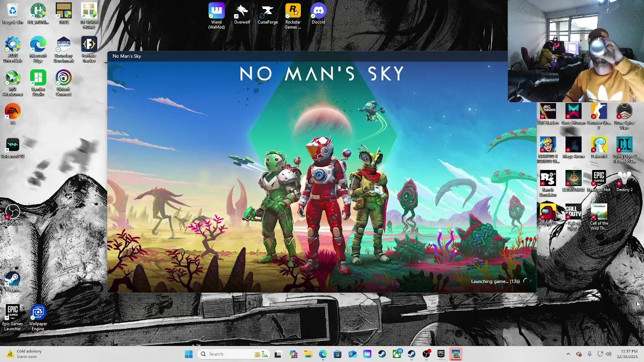Open Microsoft Edge from the taskbar
Viewport: 644px width, 362px height.
[323, 354]
